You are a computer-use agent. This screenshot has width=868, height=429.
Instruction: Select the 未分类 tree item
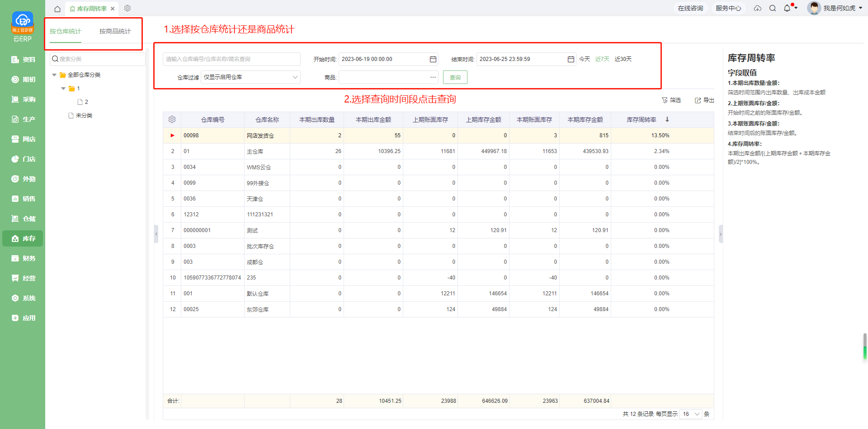point(80,116)
